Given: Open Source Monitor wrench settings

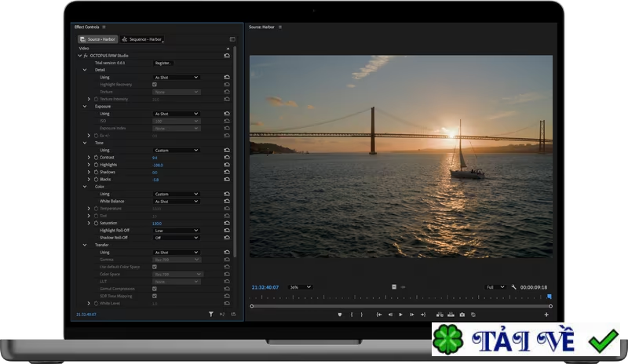Looking at the screenshot, I should tap(513, 287).
